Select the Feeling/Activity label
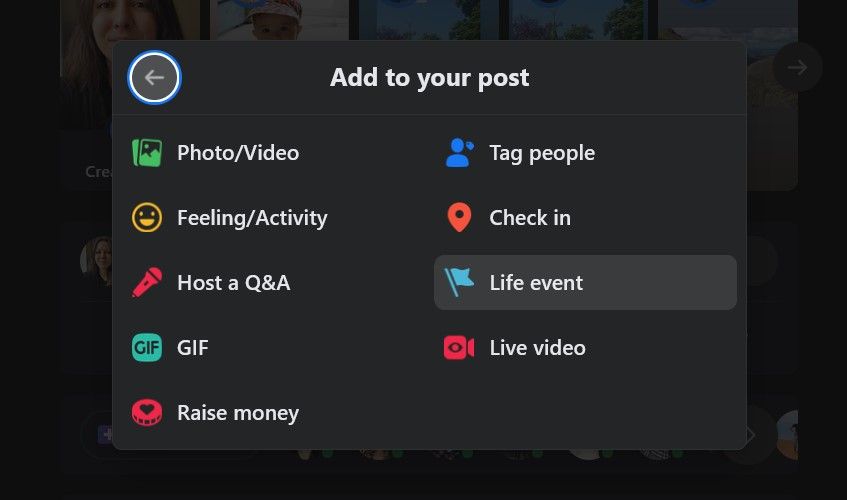Screen dimensions: 847x500 pos(252,218)
